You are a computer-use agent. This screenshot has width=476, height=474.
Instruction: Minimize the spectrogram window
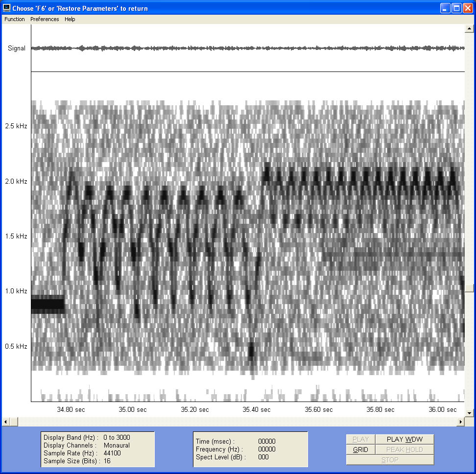445,8
